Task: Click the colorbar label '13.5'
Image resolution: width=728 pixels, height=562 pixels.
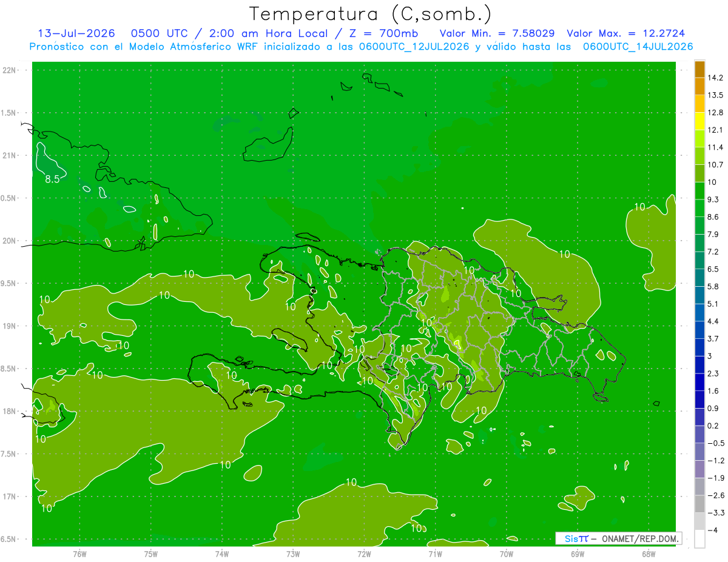Action: point(716,95)
